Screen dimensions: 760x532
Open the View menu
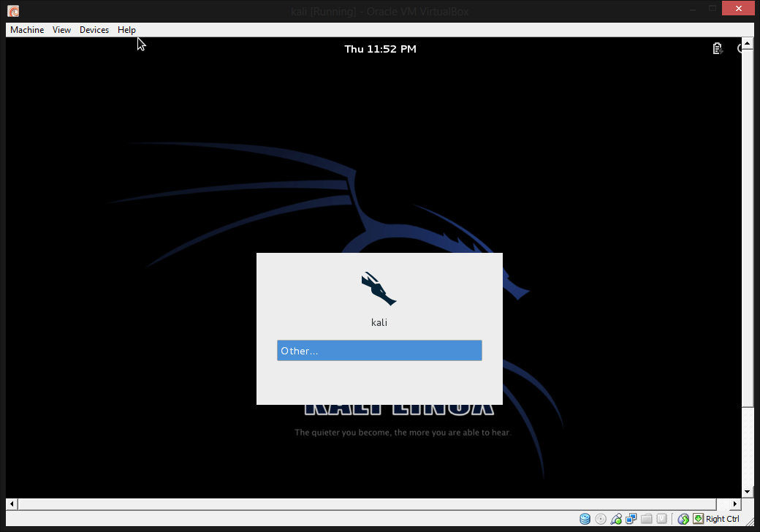pyautogui.click(x=61, y=29)
